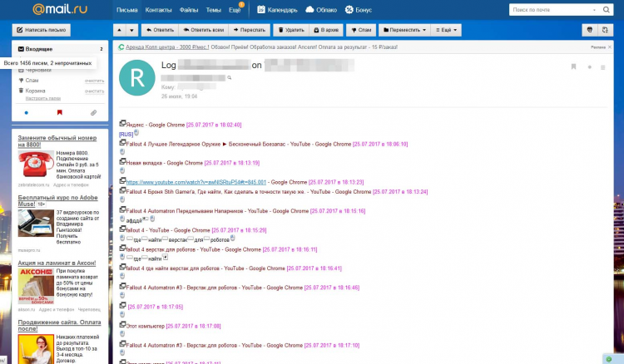Click zebratelecom.ru advertiser link
The width and height of the screenshot is (624, 364).
tap(34, 184)
